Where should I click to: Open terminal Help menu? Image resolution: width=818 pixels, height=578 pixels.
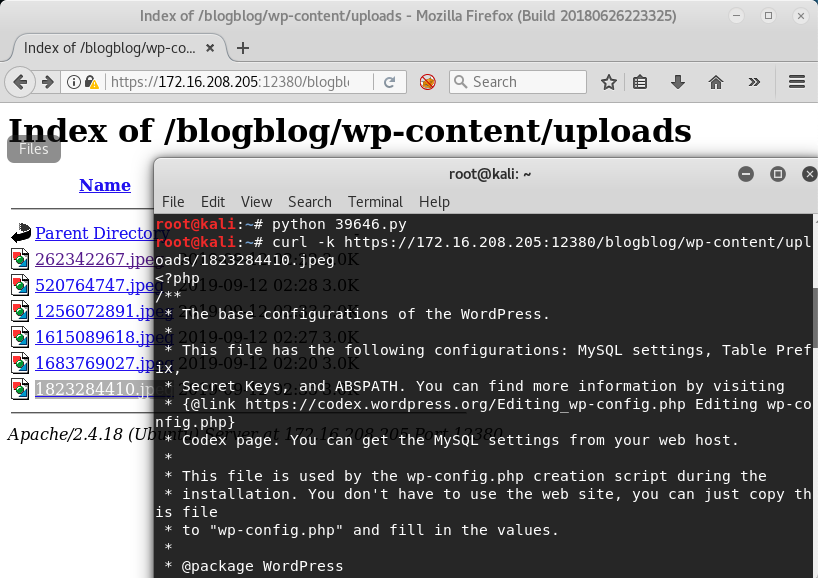tap(434, 202)
